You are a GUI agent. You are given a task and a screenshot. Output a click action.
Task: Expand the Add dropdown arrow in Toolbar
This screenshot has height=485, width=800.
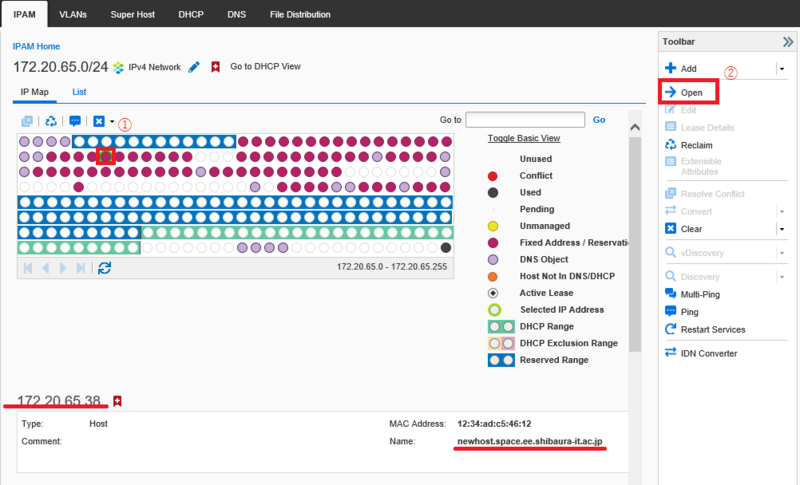tap(782, 69)
